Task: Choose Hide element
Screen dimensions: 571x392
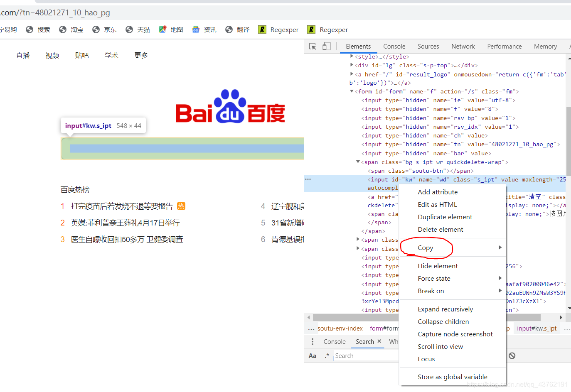Action: coord(453,266)
